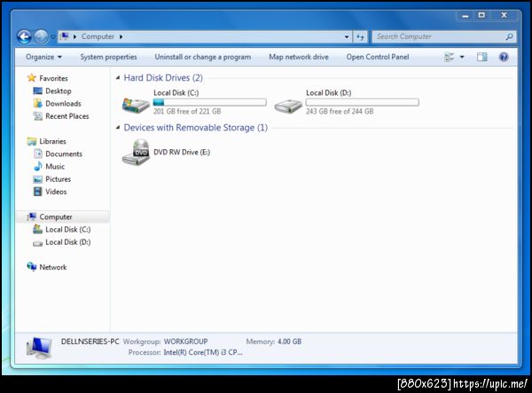Collapse Devices with Removable Storage group
Viewport: 532px width, 393px height.
tap(118, 128)
